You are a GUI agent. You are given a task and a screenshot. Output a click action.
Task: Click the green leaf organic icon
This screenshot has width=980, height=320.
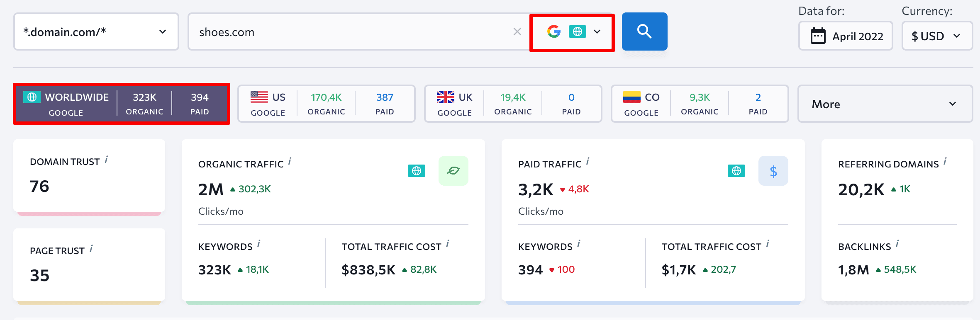[453, 171]
